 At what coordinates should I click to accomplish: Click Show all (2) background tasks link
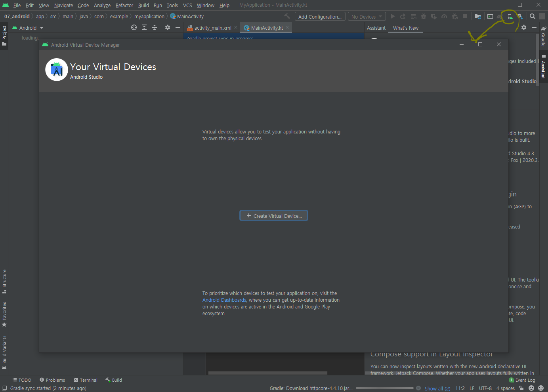pyautogui.click(x=437, y=388)
